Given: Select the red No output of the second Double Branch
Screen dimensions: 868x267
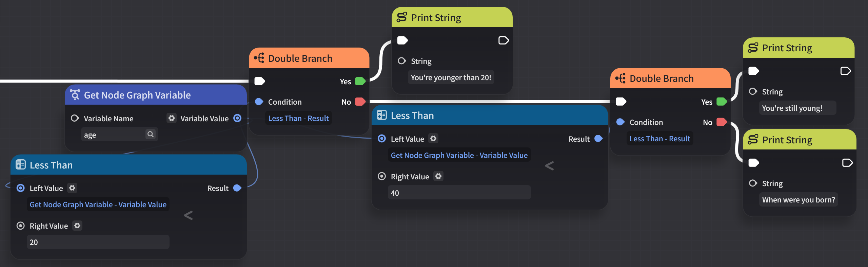Looking at the screenshot, I should pos(722,122).
